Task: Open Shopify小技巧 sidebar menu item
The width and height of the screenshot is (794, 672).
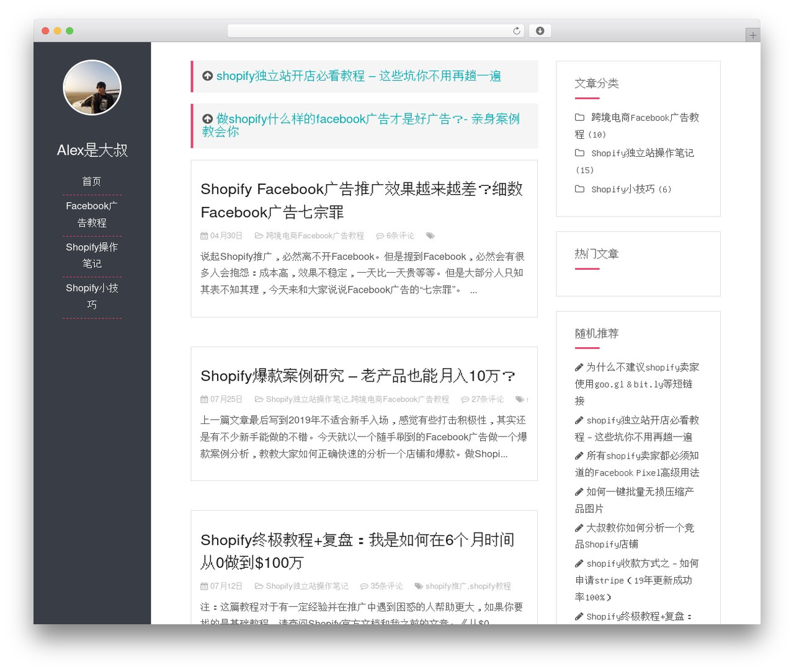Action: (x=92, y=296)
